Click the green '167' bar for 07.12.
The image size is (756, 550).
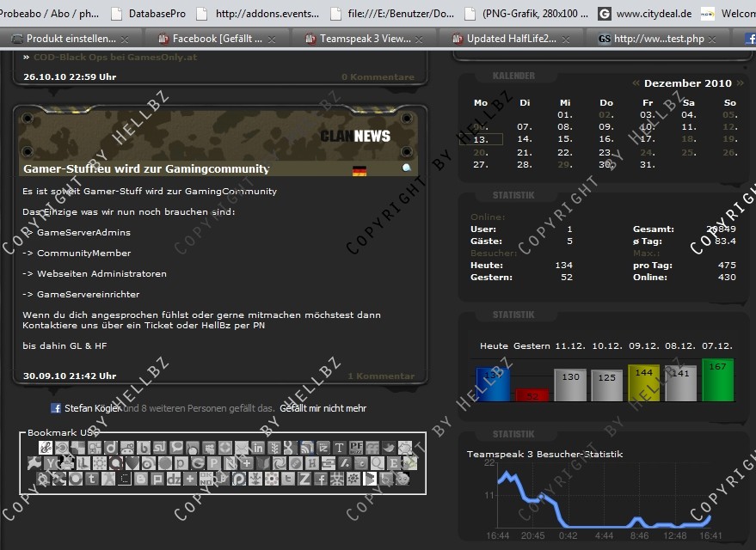coord(717,380)
